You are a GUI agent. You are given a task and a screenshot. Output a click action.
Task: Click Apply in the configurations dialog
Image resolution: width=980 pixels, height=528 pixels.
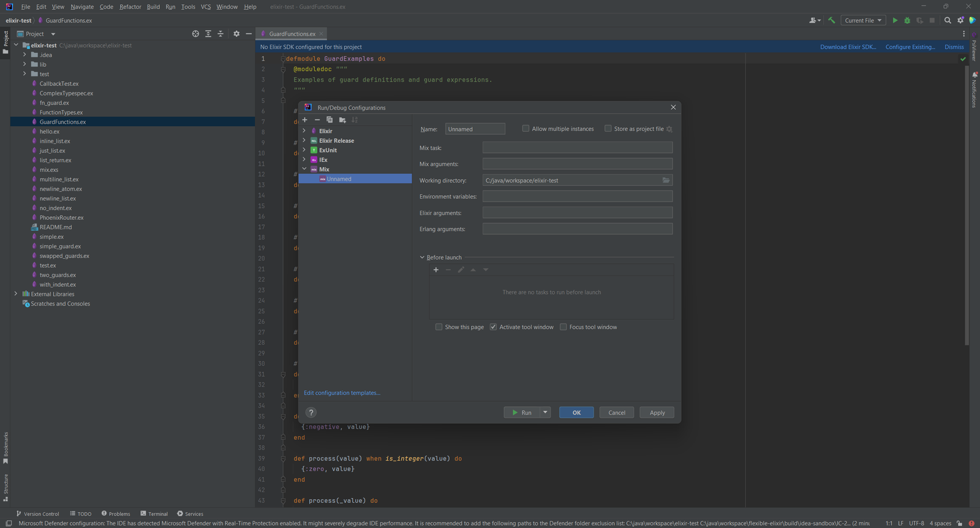657,413
